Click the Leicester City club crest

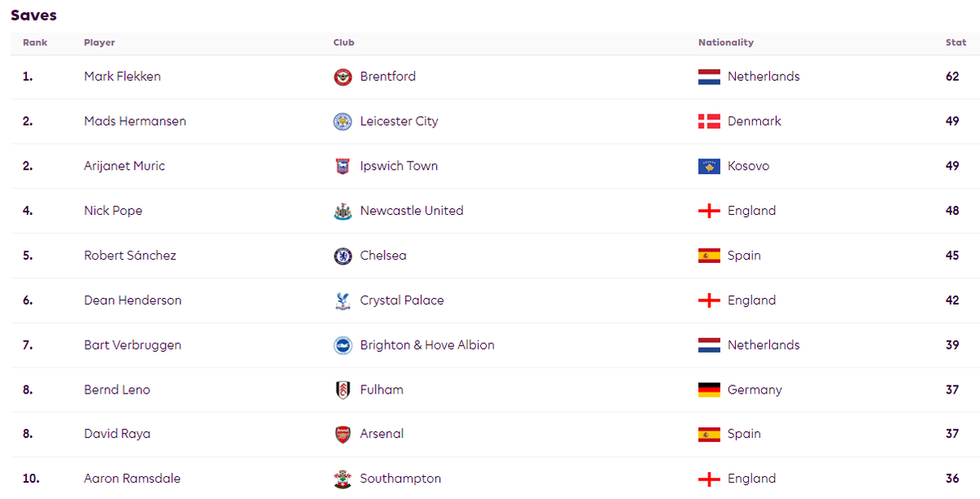point(343,122)
